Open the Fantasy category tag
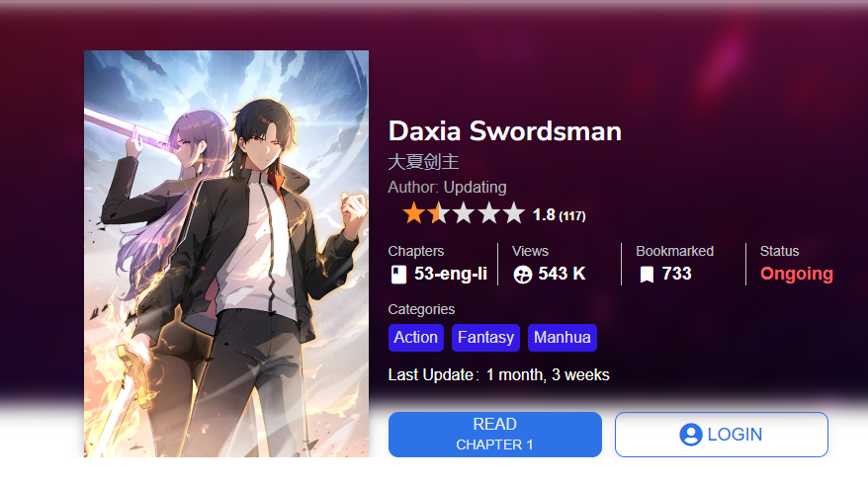Screen dimensions: 868x484 (x=485, y=338)
